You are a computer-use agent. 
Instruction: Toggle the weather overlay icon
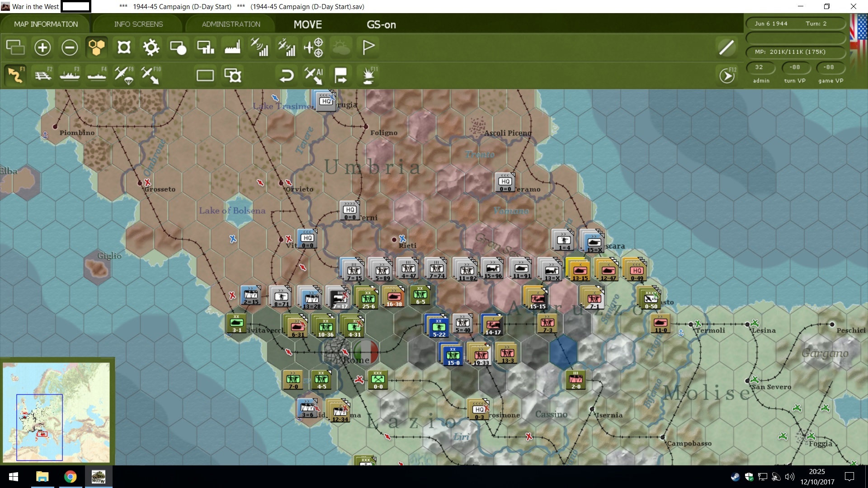(x=341, y=47)
